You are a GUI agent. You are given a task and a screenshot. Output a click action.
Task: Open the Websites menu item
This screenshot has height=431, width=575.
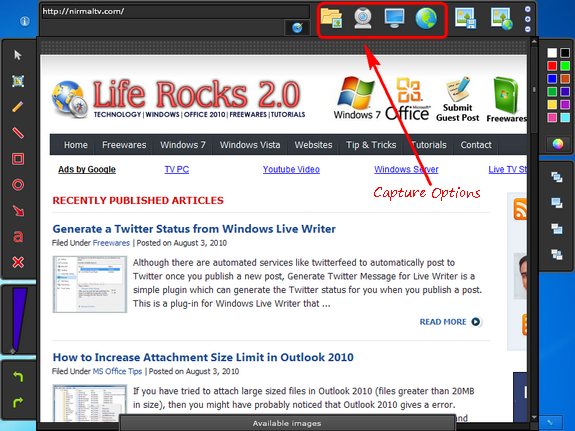[313, 145]
